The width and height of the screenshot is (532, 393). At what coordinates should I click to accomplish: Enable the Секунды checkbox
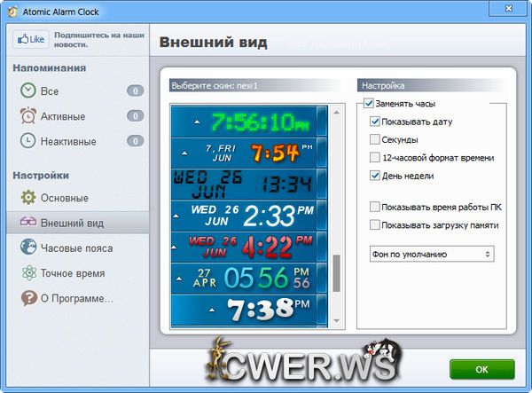(375, 139)
